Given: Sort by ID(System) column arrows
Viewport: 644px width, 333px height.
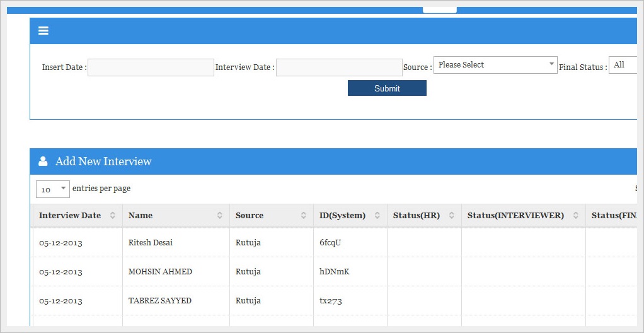Looking at the screenshot, I should pos(377,216).
